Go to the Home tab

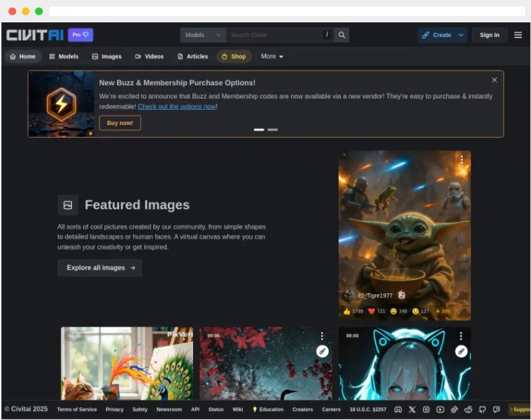(23, 57)
